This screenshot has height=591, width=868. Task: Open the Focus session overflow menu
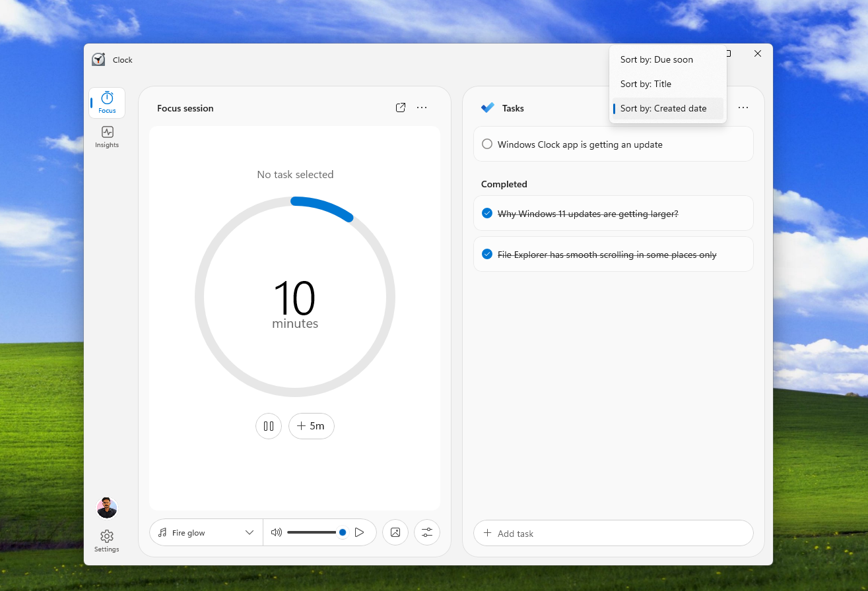422,108
